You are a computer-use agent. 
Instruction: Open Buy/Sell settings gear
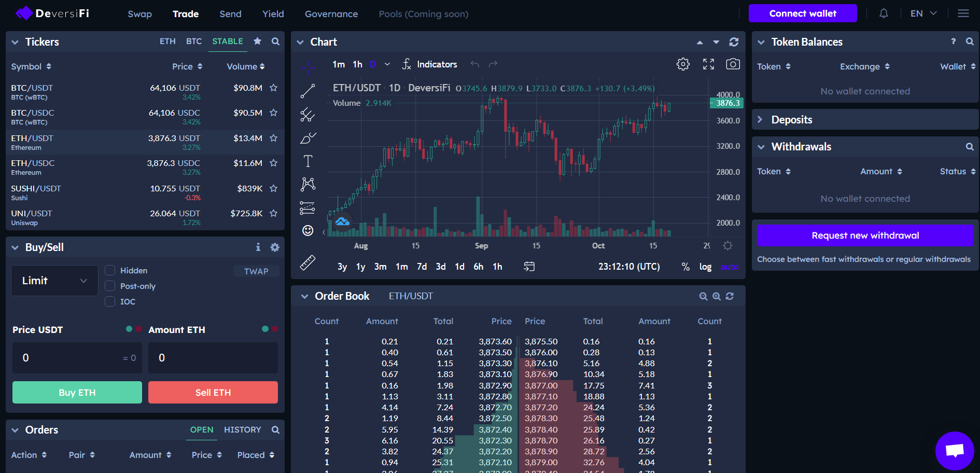pos(275,247)
